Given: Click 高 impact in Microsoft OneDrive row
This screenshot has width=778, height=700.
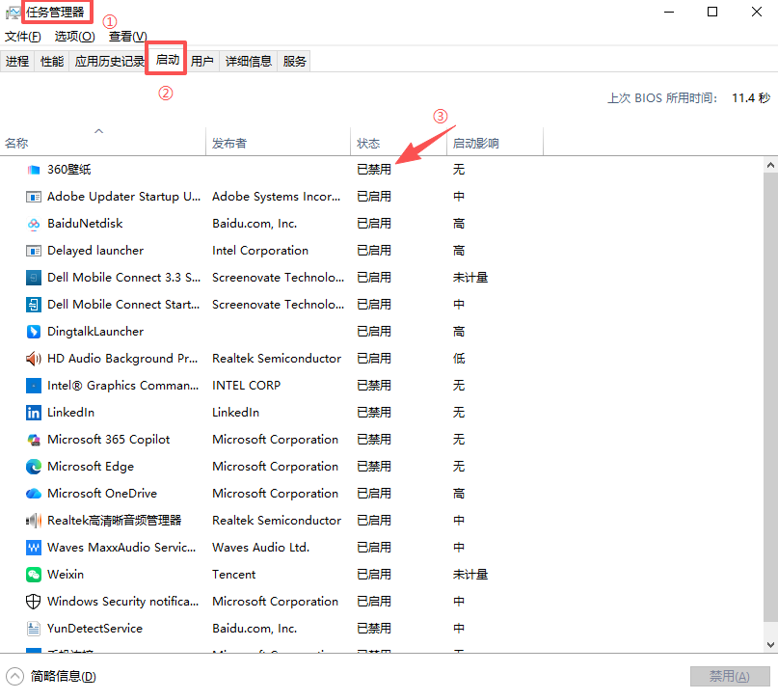Looking at the screenshot, I should click(x=459, y=494).
